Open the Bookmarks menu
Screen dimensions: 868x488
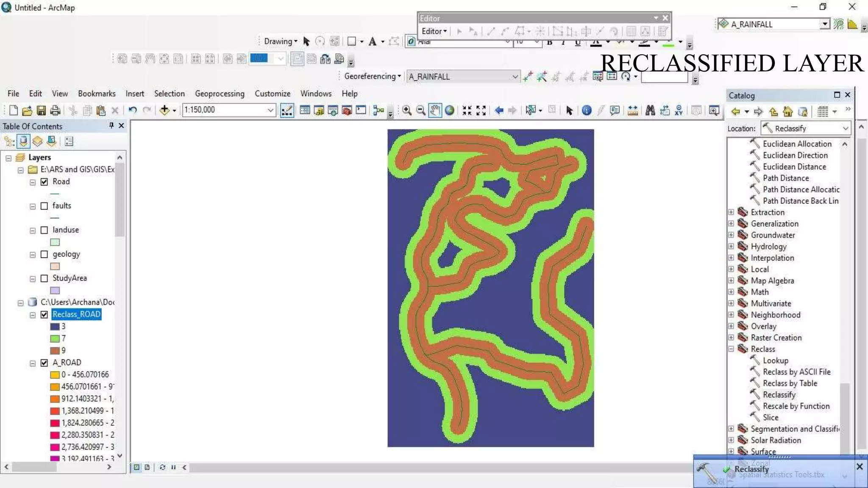click(x=97, y=94)
